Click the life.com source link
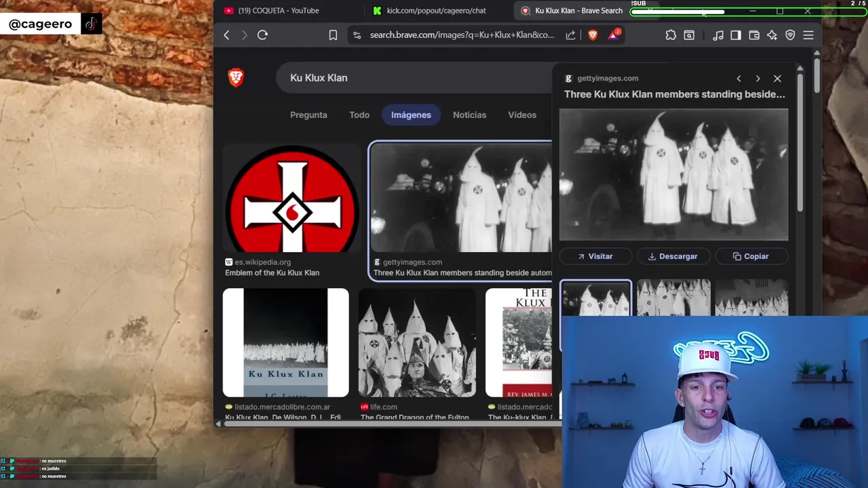868x488 pixels. click(x=384, y=407)
